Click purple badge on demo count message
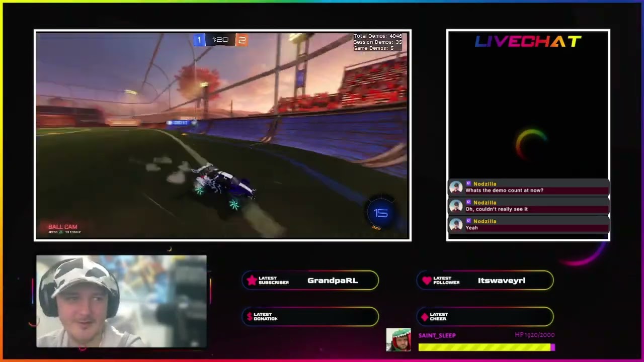 (x=468, y=184)
